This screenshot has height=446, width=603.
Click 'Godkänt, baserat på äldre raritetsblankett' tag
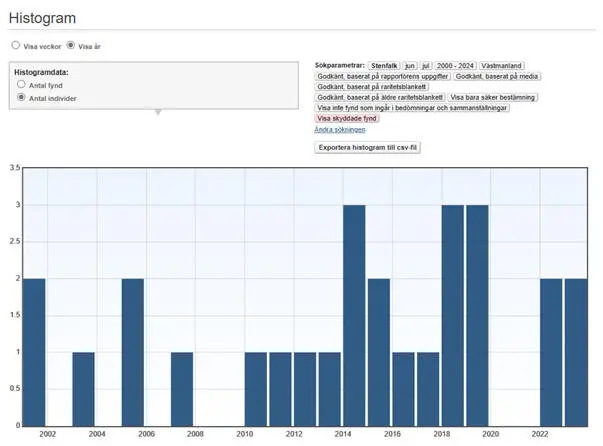click(x=380, y=97)
